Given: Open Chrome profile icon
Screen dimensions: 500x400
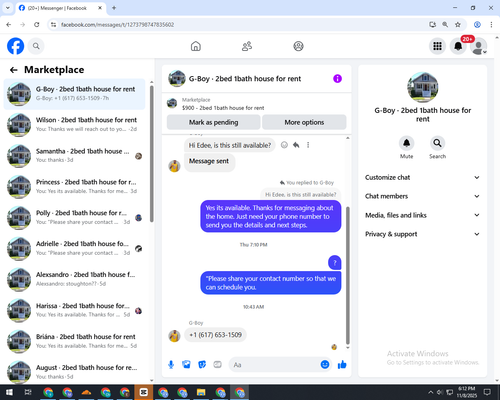Looking at the screenshot, I should click(477, 25).
